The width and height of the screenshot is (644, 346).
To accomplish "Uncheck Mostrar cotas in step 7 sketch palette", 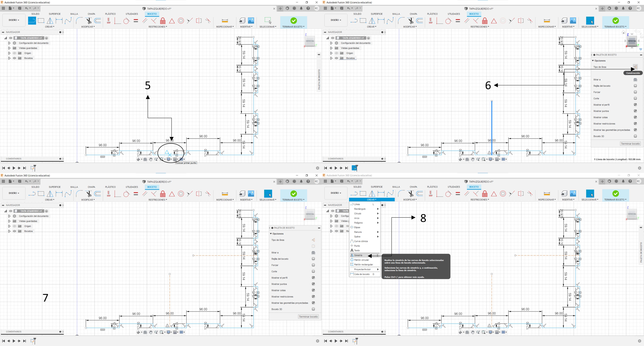I will tap(313, 290).
